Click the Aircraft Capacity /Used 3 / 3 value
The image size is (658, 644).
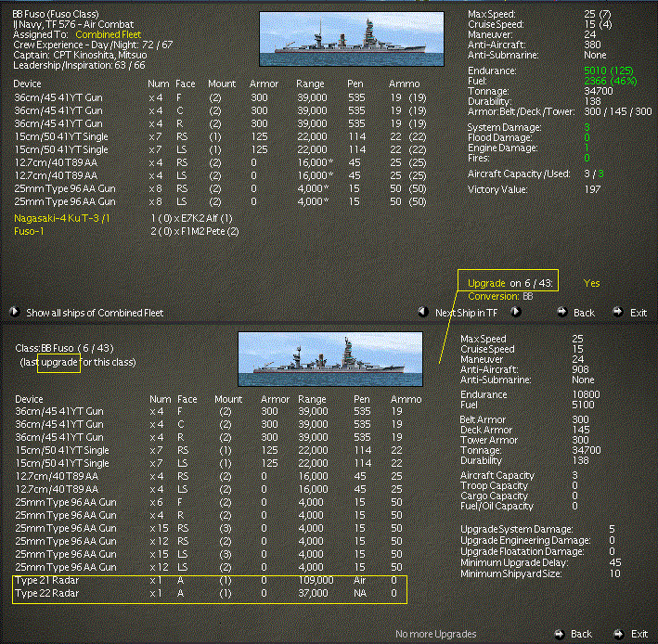[594, 174]
